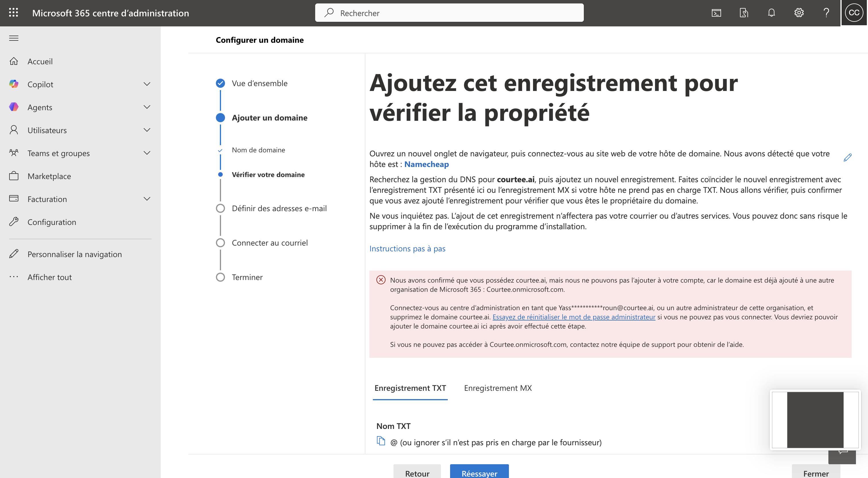Open the CC account avatar menu
Image resolution: width=868 pixels, height=478 pixels.
click(x=854, y=13)
